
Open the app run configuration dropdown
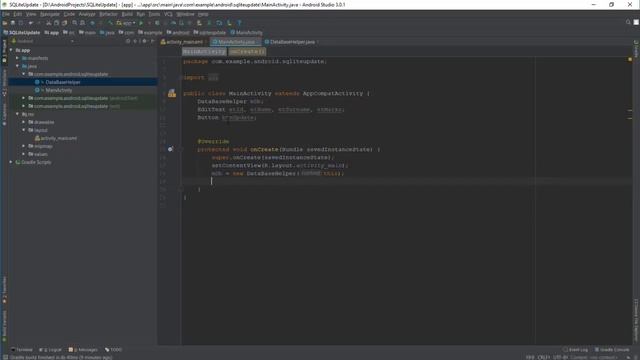[x=126, y=23]
